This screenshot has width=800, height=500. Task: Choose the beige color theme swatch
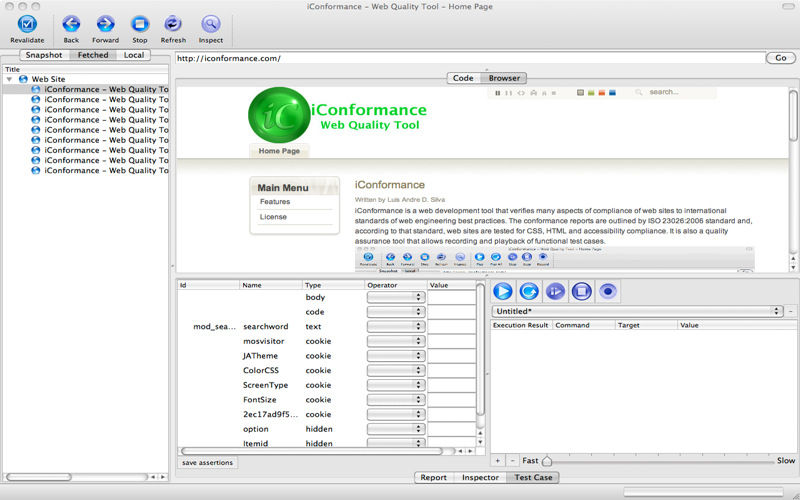pos(581,93)
